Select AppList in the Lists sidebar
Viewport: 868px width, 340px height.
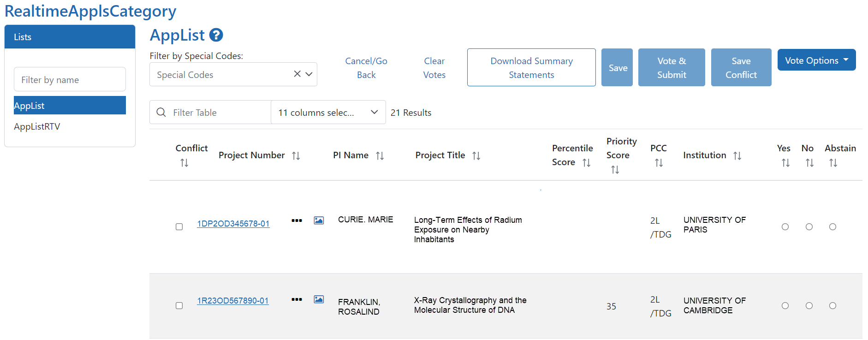[x=70, y=106]
